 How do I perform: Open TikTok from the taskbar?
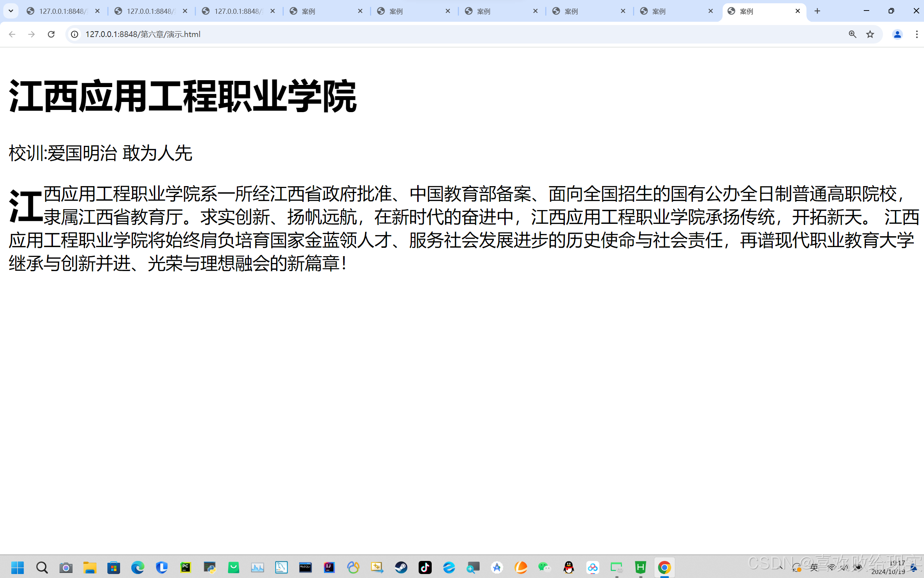425,567
